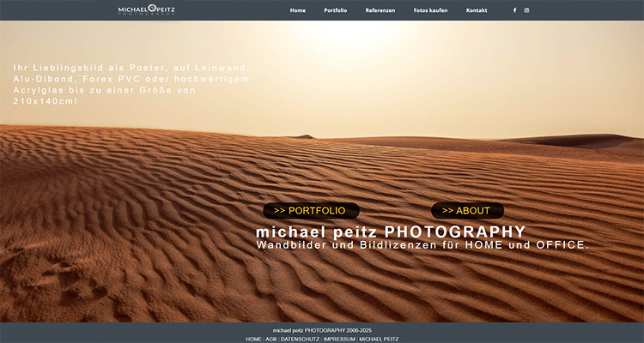Screen dimensions: 644x343
Task: Click the >> PORTFOLIO button
Action: point(311,210)
